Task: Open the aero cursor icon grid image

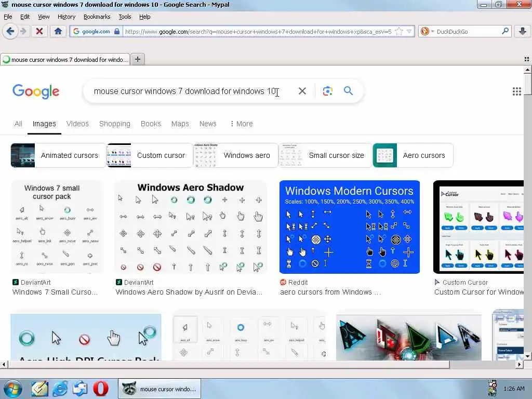Action: pyautogui.click(x=249, y=336)
